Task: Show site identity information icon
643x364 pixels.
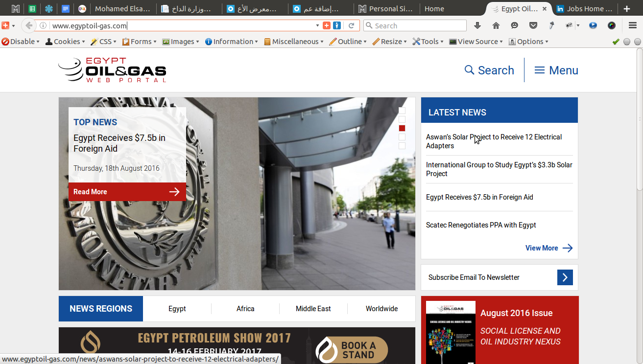Action: [43, 26]
